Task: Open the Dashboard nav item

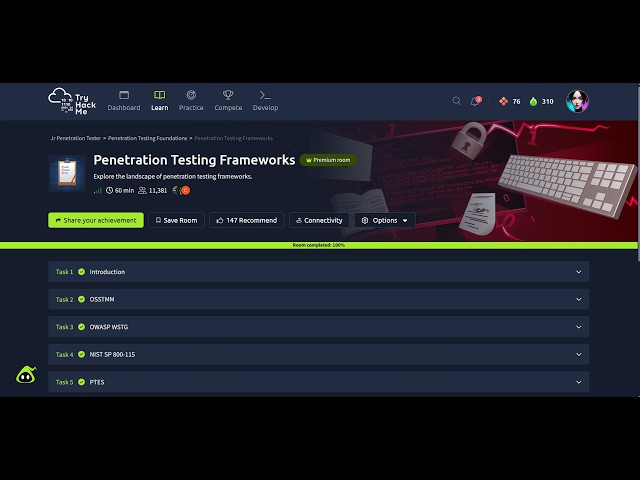Action: point(124,101)
